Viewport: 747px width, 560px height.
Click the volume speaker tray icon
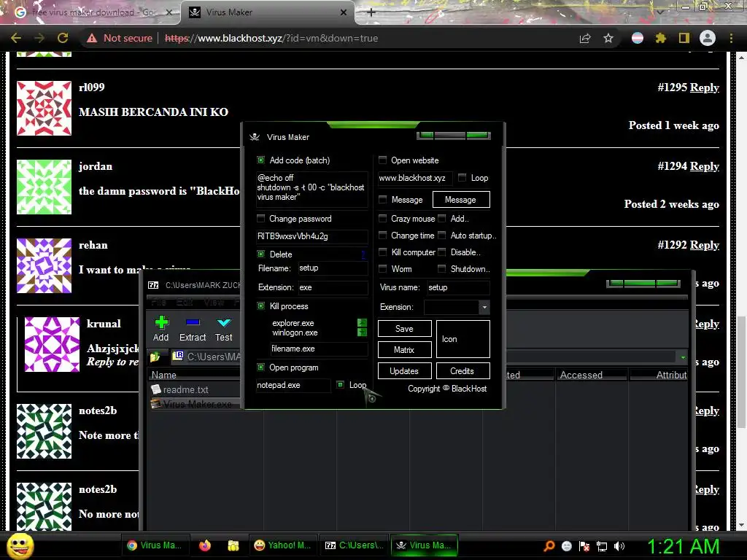coord(619,545)
